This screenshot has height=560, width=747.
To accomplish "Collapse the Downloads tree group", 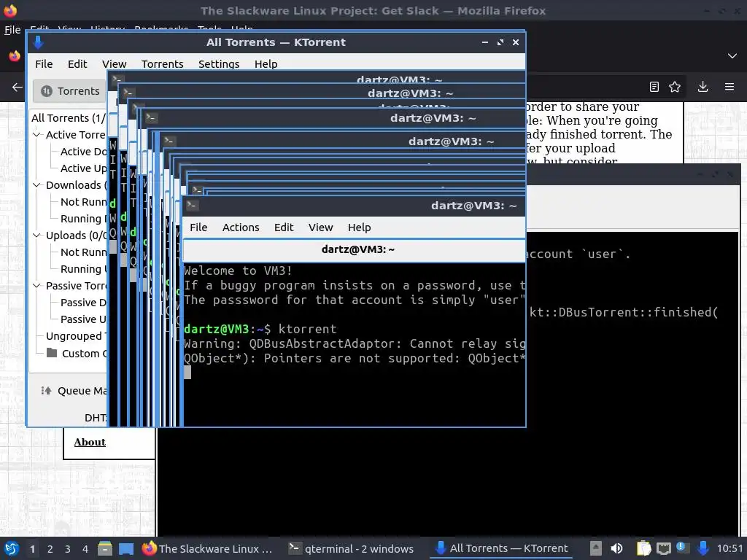I will pos(36,184).
